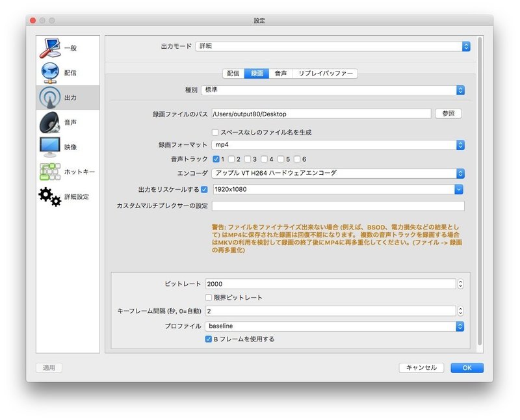Toggle 出力をリスケールする checkbox
This screenshot has width=520, height=420.
click(x=204, y=189)
